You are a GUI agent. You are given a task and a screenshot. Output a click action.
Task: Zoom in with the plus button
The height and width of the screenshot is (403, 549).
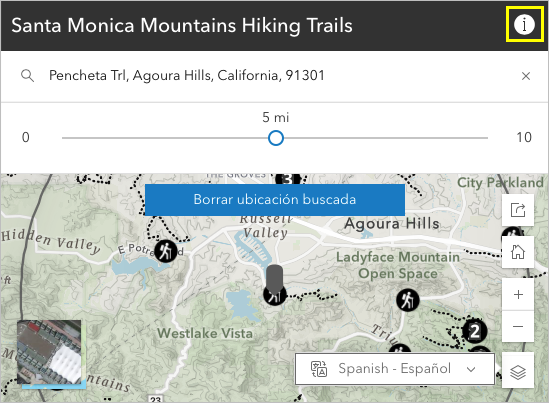coord(518,294)
